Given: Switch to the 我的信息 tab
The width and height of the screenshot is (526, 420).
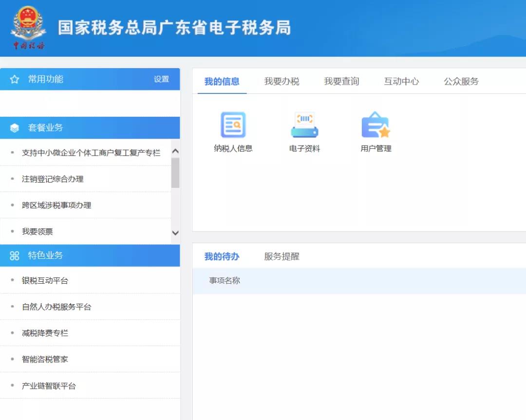Looking at the screenshot, I should click(x=222, y=81).
